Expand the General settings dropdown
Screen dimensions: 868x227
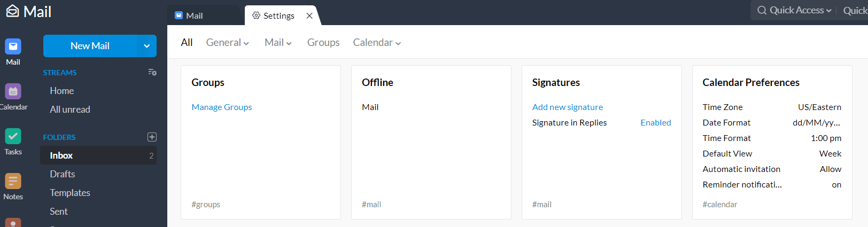pos(227,43)
